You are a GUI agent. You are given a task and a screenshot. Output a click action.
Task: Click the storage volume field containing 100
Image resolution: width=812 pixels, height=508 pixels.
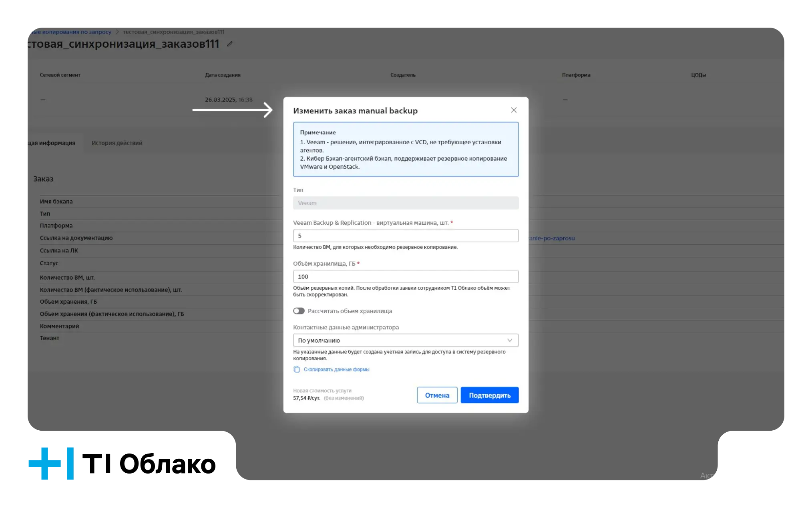tap(406, 276)
